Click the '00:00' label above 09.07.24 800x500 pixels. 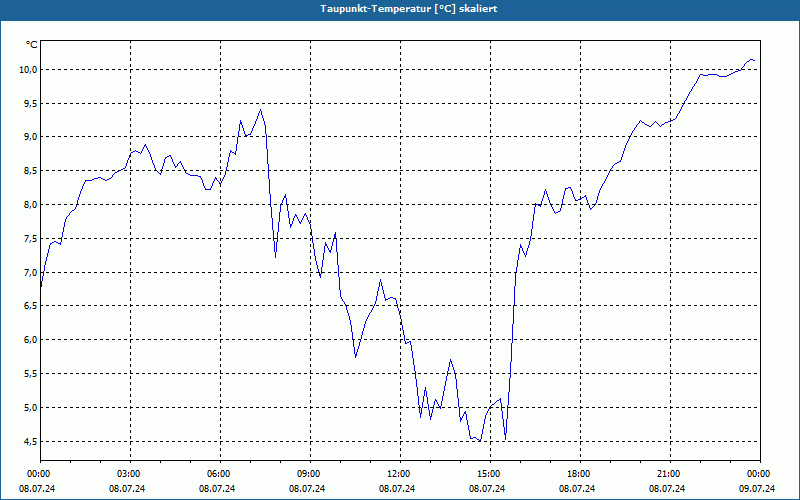coord(758,474)
